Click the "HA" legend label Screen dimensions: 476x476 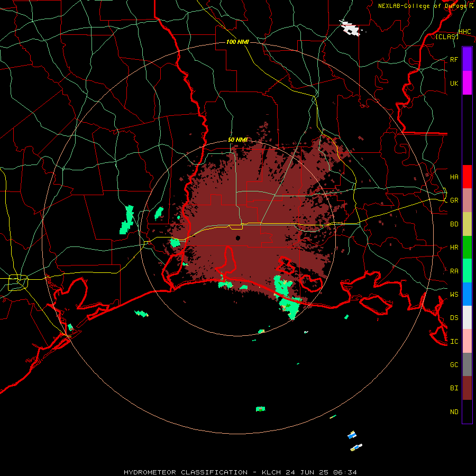(454, 177)
